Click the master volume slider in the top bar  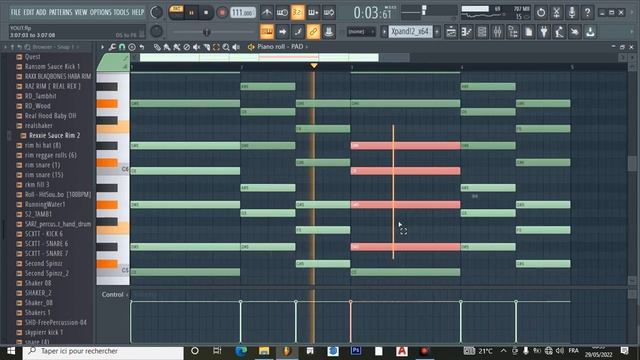[x=424, y=11]
